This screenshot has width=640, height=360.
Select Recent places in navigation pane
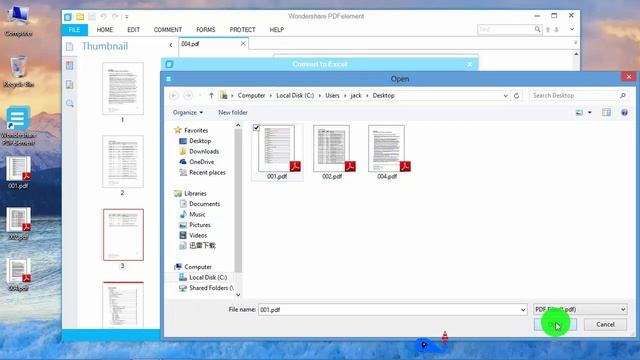tap(207, 173)
